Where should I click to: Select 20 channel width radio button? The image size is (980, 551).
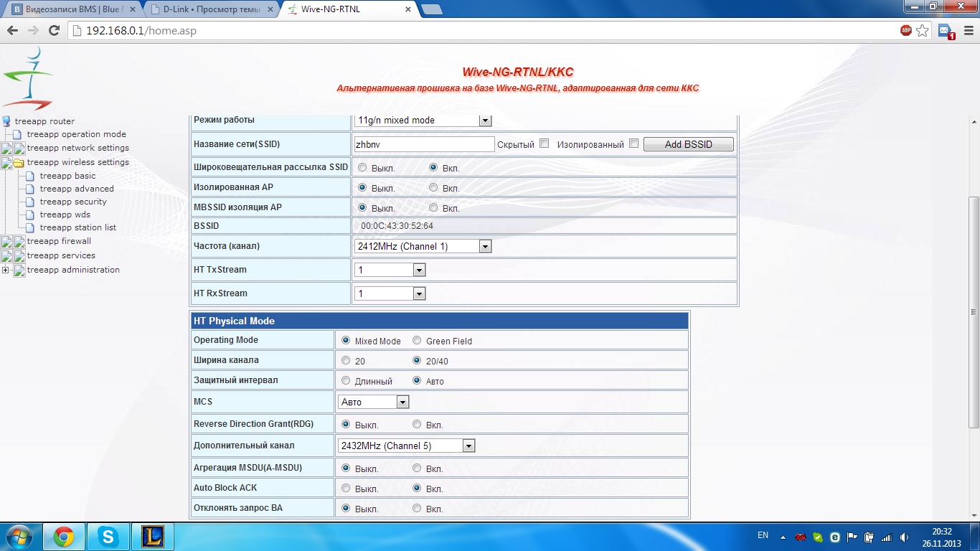[346, 361]
